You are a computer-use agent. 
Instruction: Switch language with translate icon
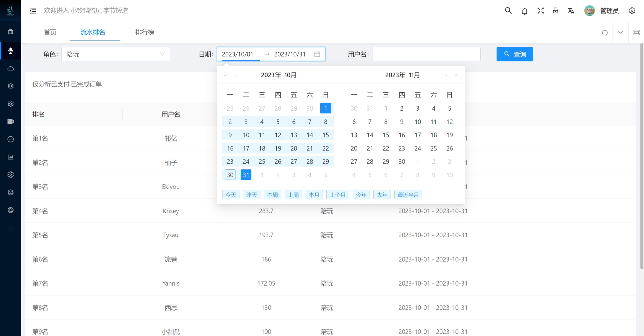tap(571, 11)
